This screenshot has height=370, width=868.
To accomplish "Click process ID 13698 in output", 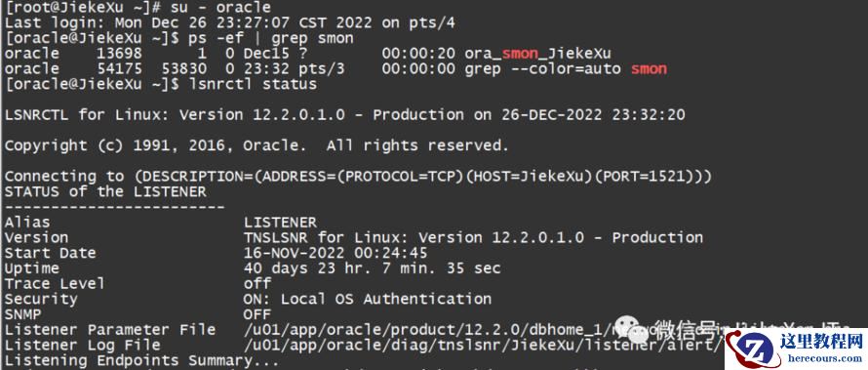I will tap(119, 53).
